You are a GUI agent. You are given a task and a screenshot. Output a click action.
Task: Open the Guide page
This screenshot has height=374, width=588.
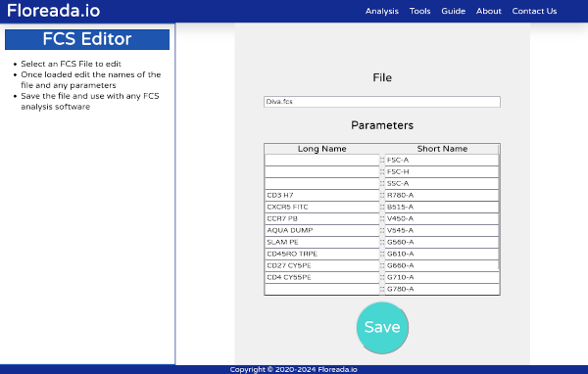click(x=453, y=11)
